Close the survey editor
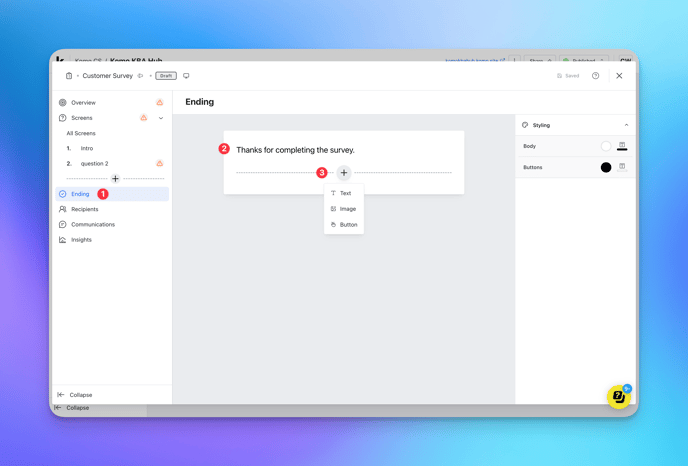The height and width of the screenshot is (466, 688). 619,76
